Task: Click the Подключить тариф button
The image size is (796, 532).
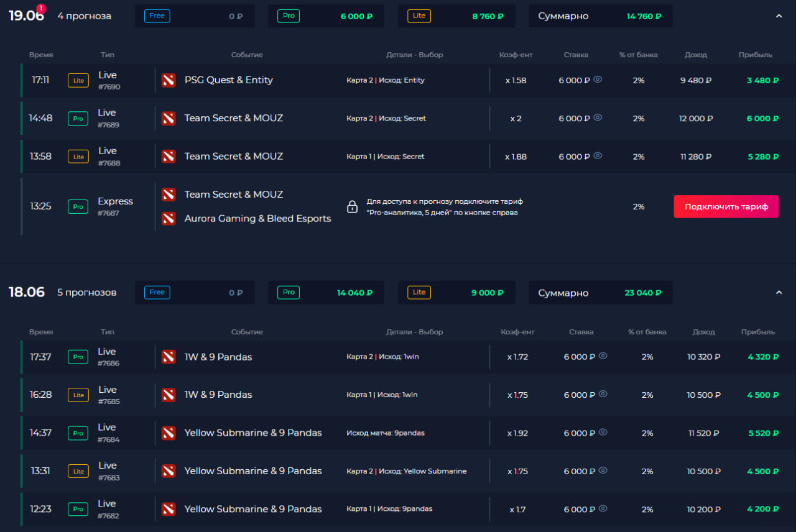Action: (x=726, y=207)
